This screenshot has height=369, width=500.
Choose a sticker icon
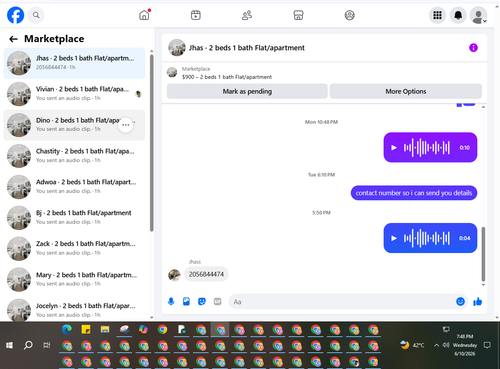point(202,302)
